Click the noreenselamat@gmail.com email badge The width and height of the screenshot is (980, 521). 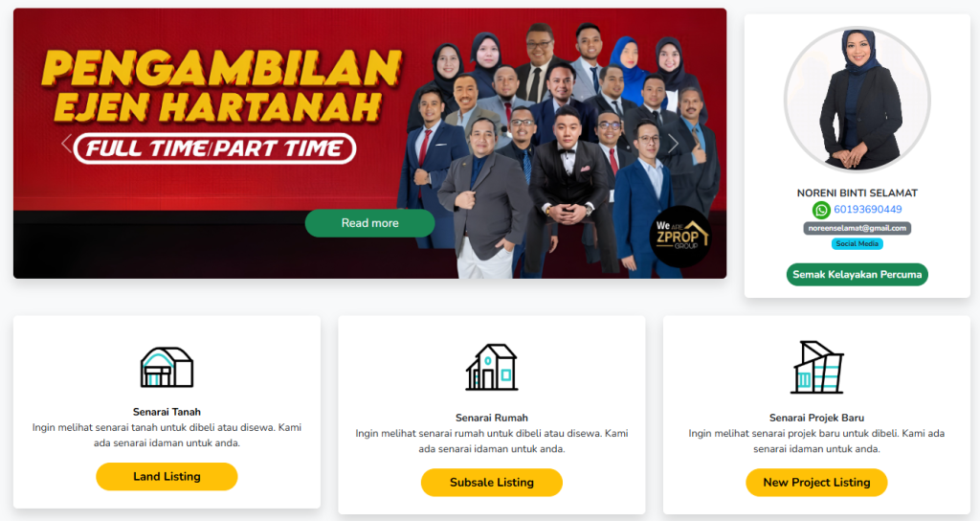tap(857, 228)
